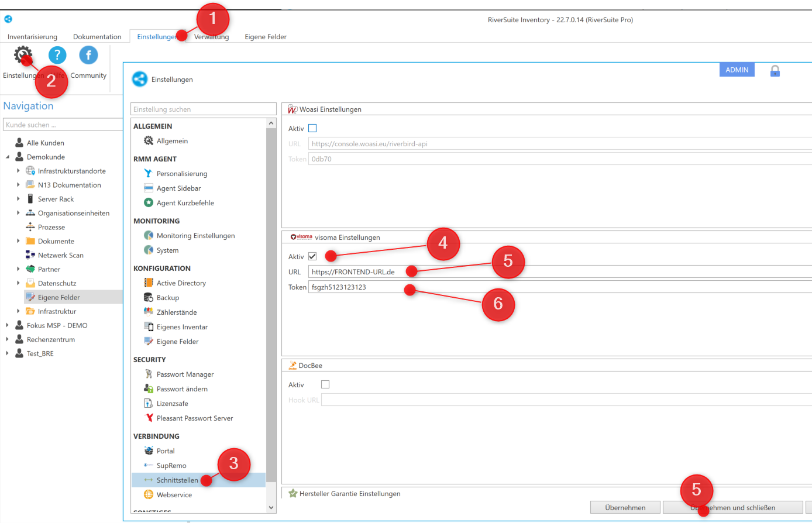This screenshot has height=523, width=812.
Task: Click the Woasi Token field
Action: point(560,159)
